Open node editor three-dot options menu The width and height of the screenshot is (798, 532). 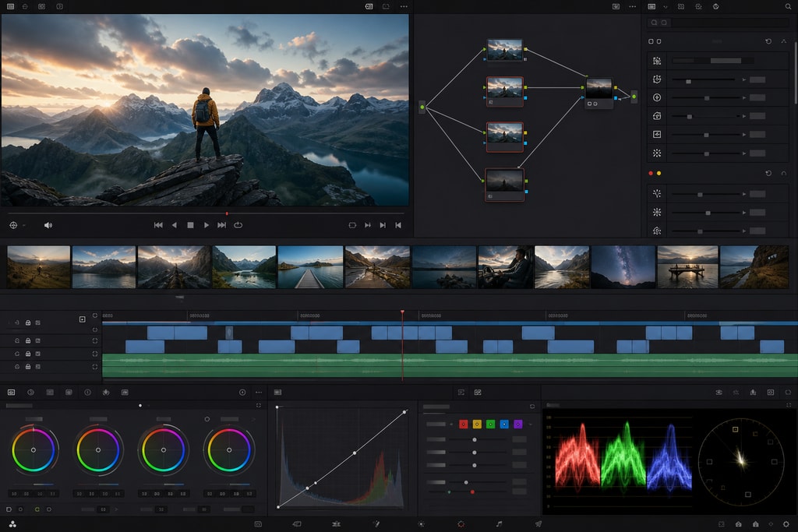tap(632, 6)
